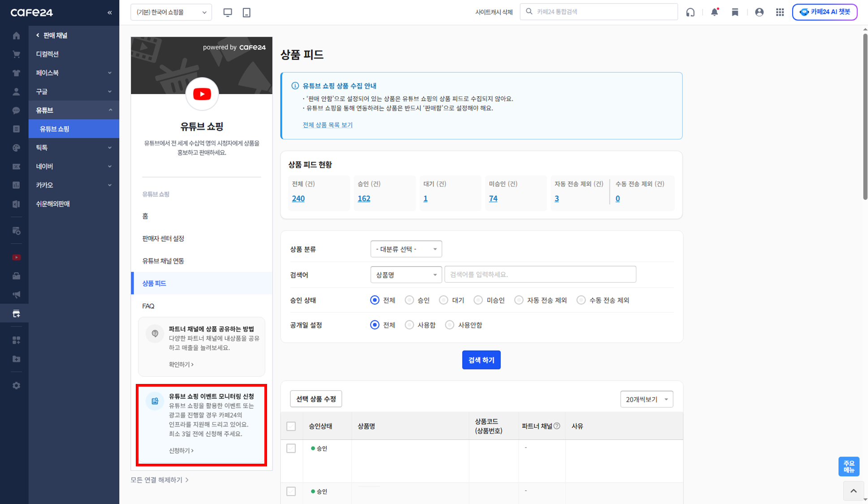The width and height of the screenshot is (868, 504).
Task: Click the page vertical scrollbar thumb
Action: pyautogui.click(x=865, y=116)
